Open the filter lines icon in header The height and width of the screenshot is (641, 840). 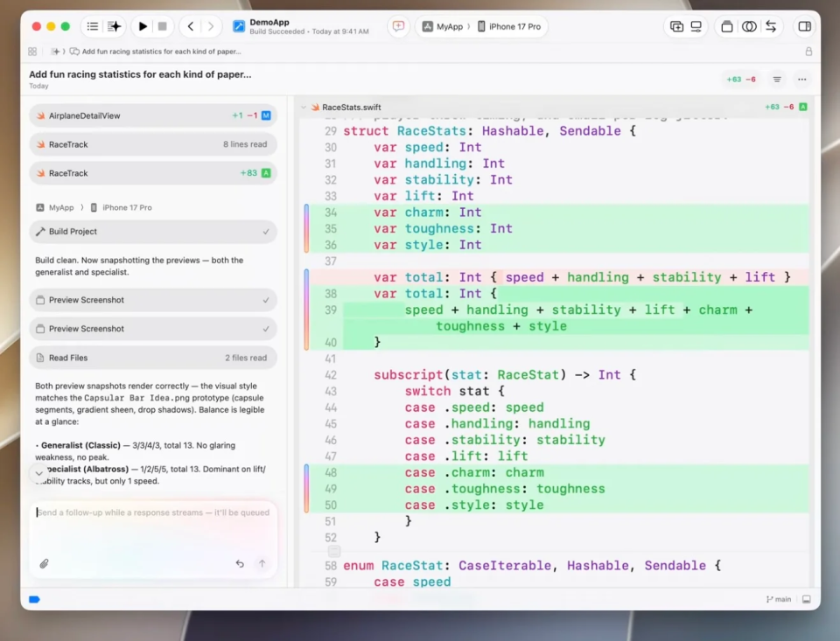point(777,80)
